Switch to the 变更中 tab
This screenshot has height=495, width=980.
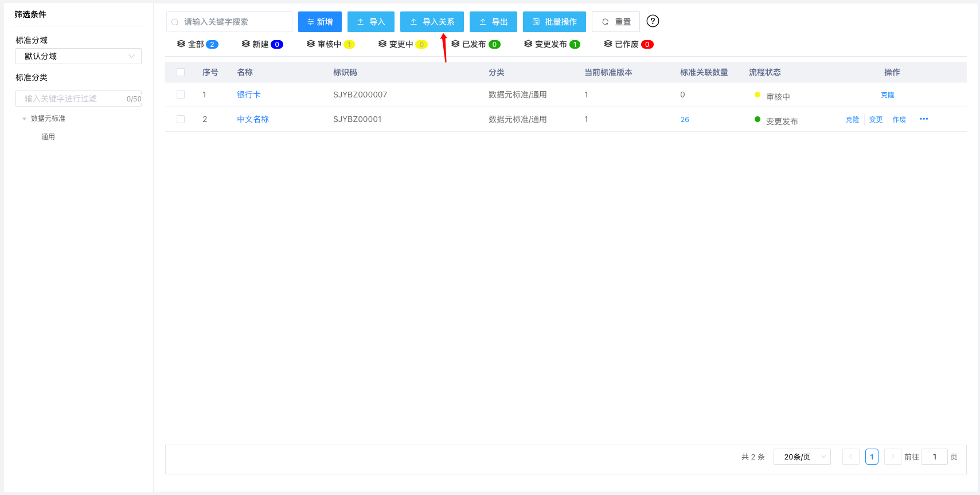coord(403,44)
